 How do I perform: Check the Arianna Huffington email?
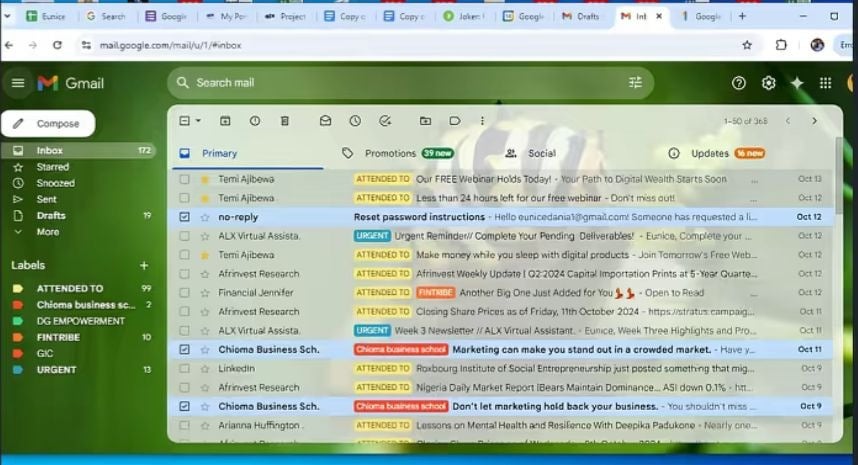(x=184, y=426)
